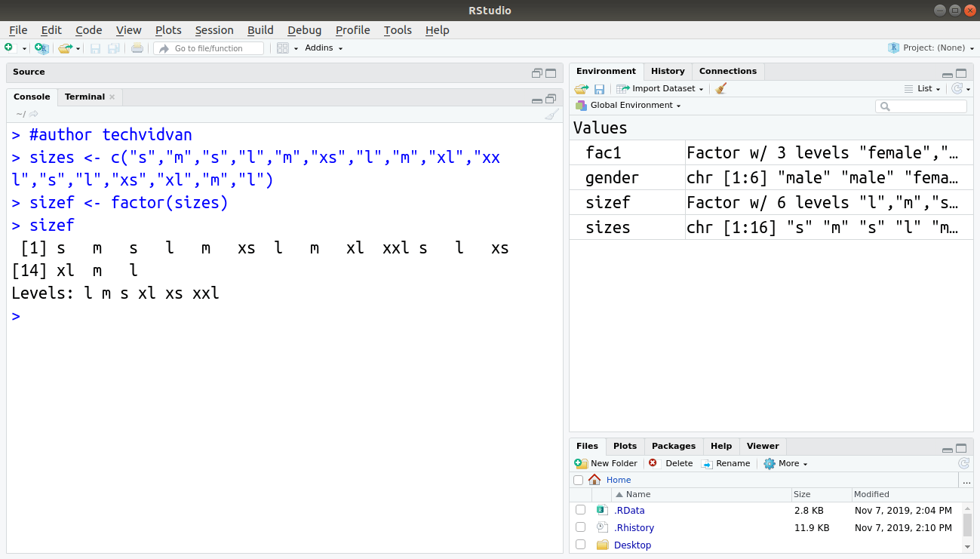Open the Profile menu
980x559 pixels.
coord(352,30)
